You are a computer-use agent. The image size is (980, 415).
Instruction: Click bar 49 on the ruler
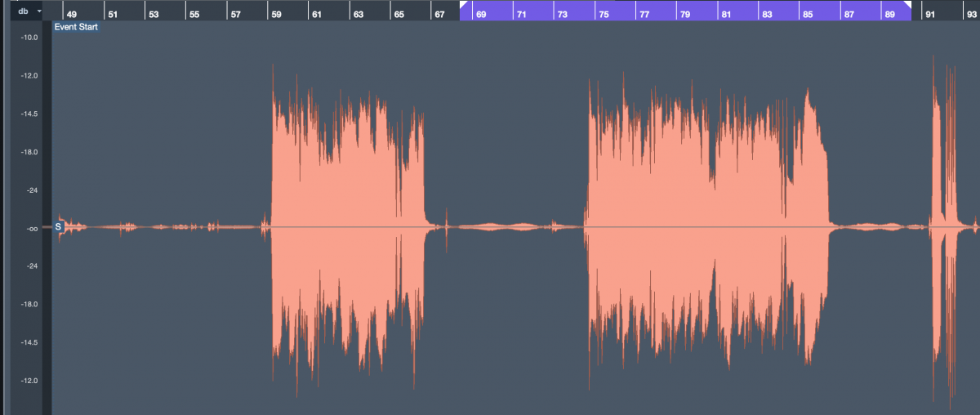[x=72, y=15]
